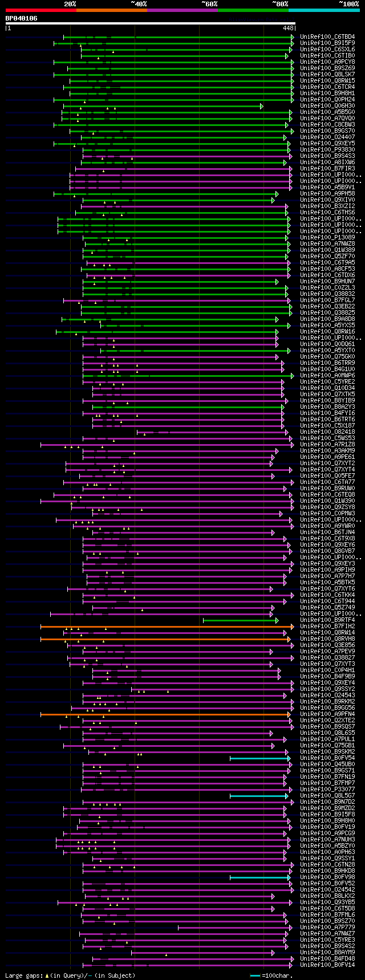The image size is (365, 980).
Task: Select the cyan alignment bar for UniRef100_Q8L5G7
Action: click(x=259, y=796)
